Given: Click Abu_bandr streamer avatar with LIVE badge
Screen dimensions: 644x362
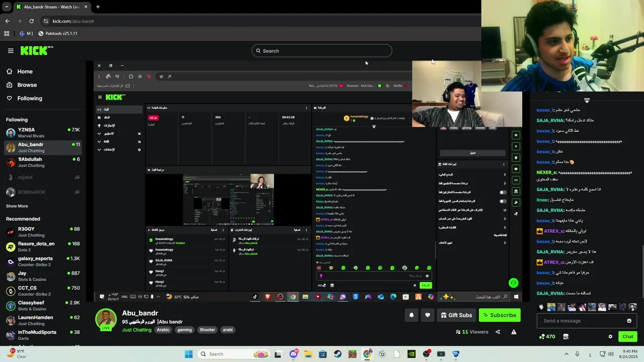Looking at the screenshot, I should click(x=106, y=320).
